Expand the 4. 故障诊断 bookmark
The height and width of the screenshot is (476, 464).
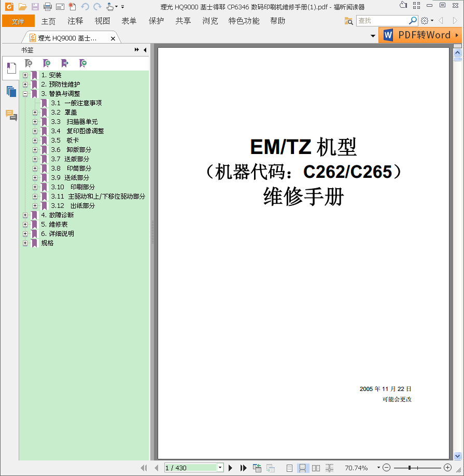25,215
